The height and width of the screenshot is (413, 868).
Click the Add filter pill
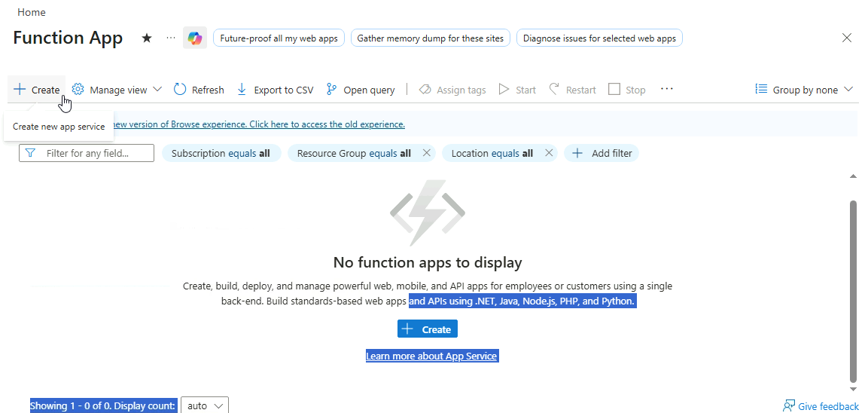[x=602, y=153]
